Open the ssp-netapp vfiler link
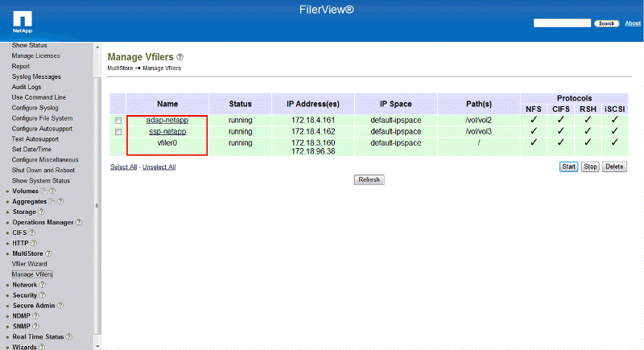 [x=167, y=132]
